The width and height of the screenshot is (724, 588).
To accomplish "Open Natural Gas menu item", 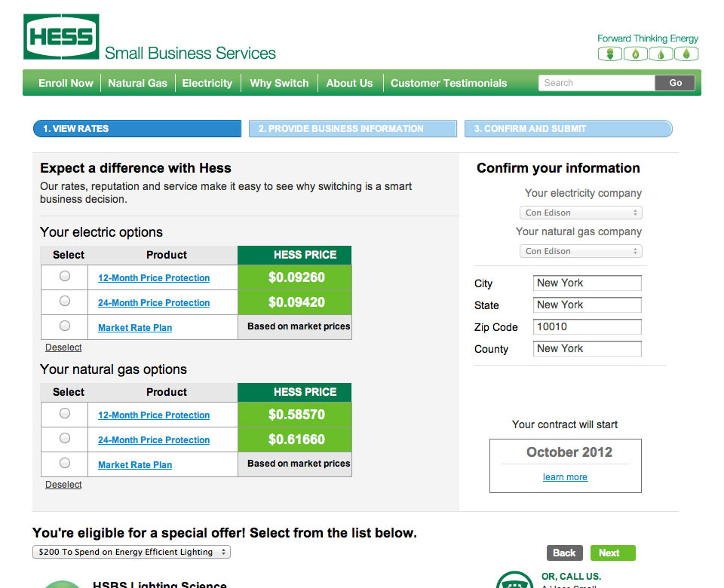I will point(137,83).
